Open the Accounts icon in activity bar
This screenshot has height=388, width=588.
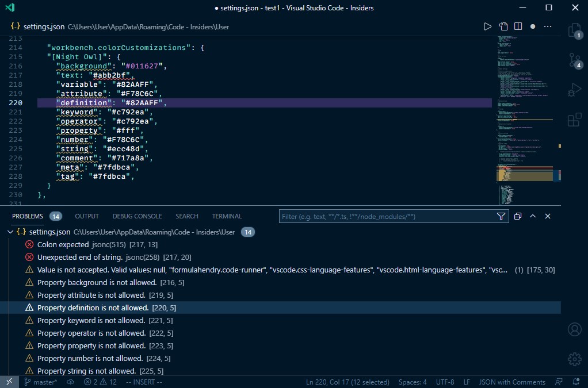[x=575, y=329]
